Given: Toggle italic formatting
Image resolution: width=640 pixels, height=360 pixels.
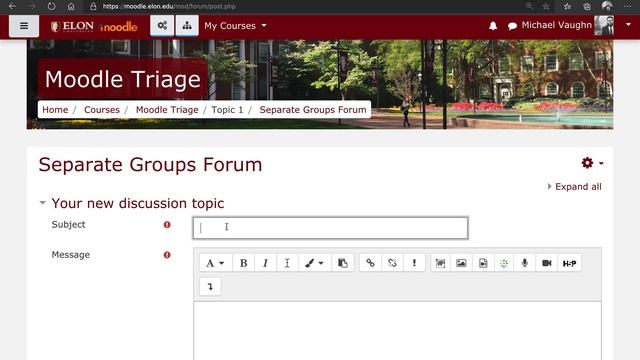Looking at the screenshot, I should pyautogui.click(x=265, y=263).
